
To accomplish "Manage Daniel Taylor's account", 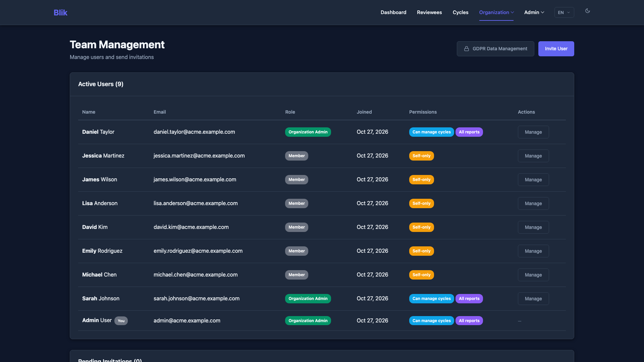I will pyautogui.click(x=533, y=132).
